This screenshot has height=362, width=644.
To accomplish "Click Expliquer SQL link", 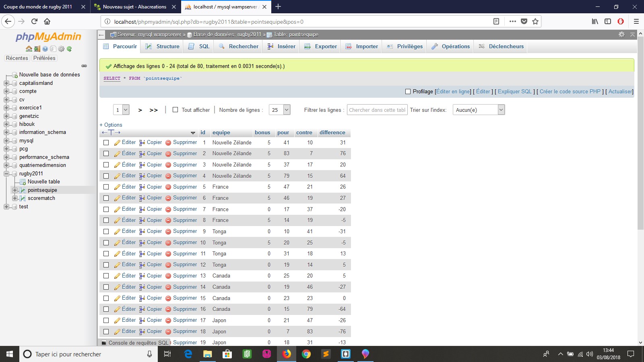I will coord(515,92).
